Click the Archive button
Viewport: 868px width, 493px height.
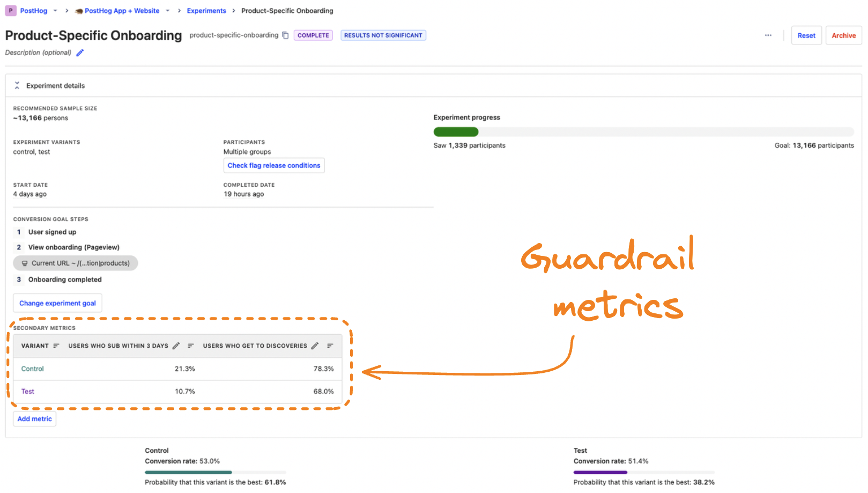(x=843, y=35)
